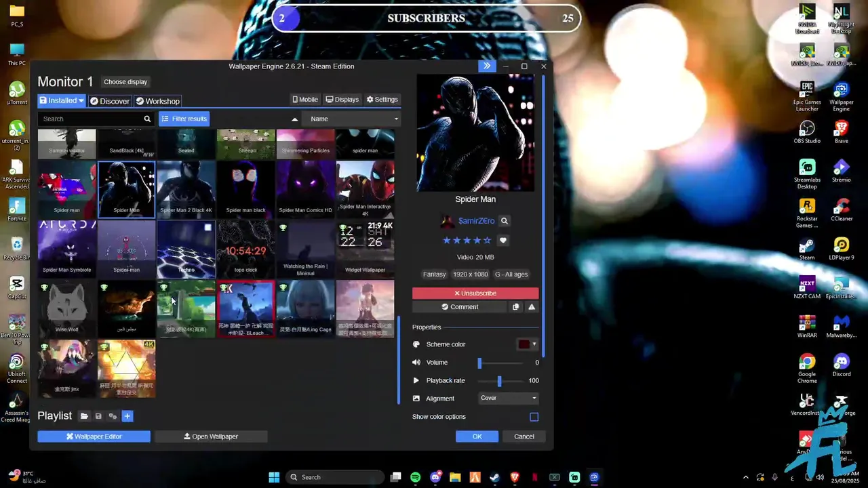Screen dimensions: 868x488
Task: Click the Comment button
Action: (460, 307)
